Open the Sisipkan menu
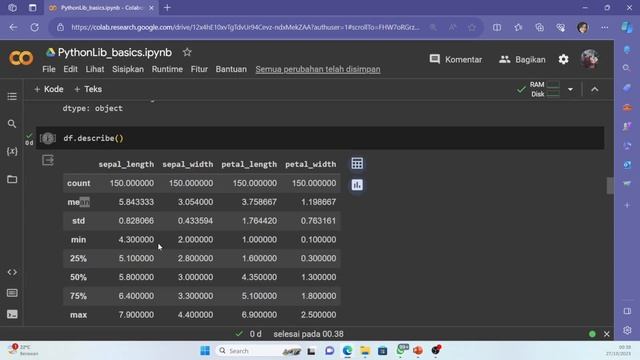This screenshot has height=360, width=640. click(x=128, y=69)
